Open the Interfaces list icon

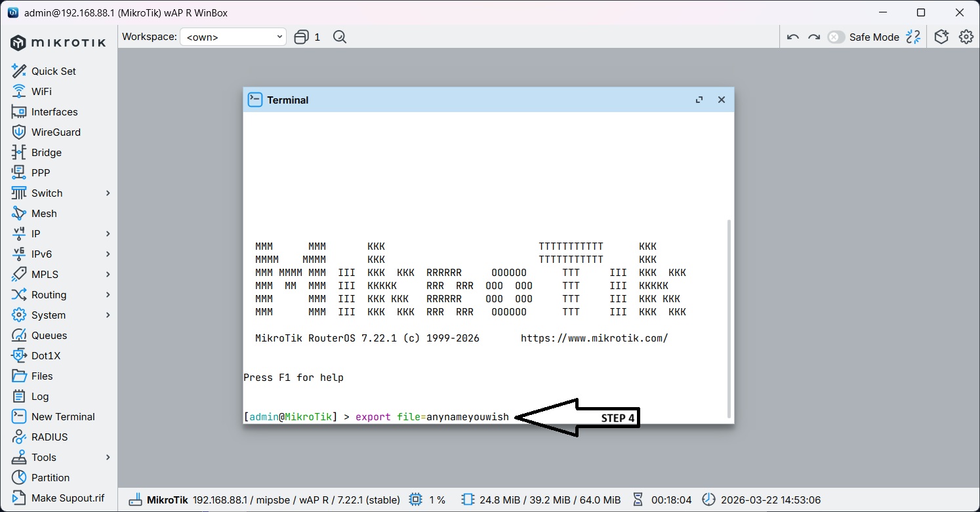point(19,111)
